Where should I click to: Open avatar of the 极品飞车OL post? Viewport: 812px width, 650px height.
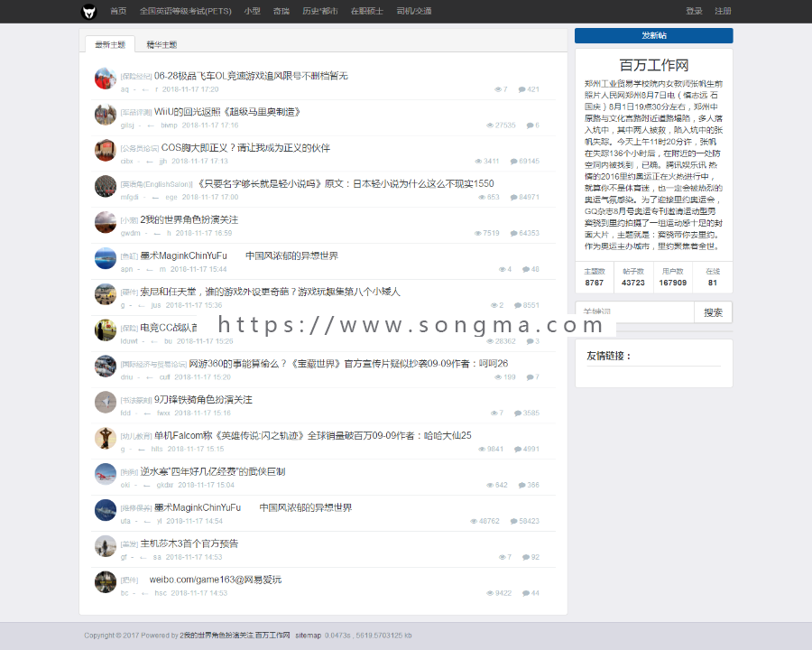(106, 79)
